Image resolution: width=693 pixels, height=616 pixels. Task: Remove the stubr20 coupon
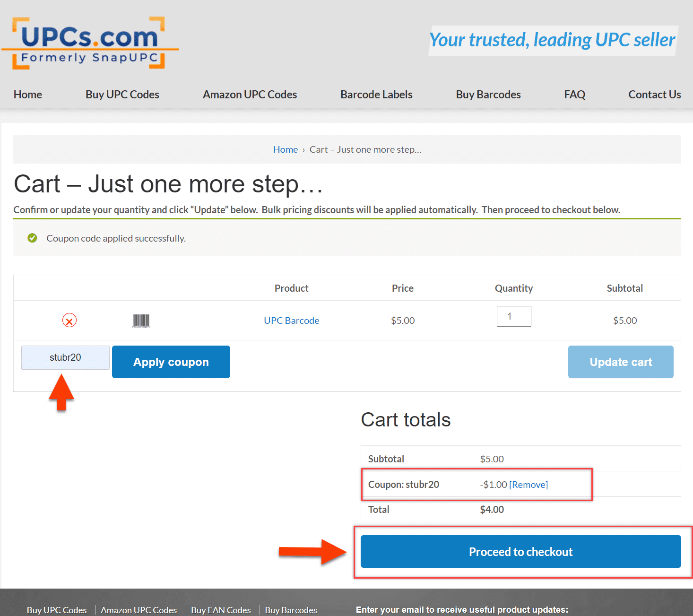coord(528,485)
